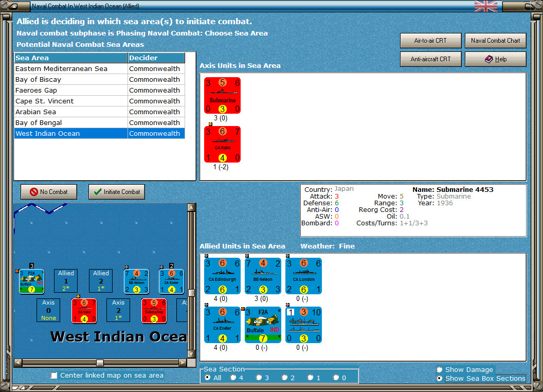Select the CA Exeter unit in Allied list

pos(222,325)
